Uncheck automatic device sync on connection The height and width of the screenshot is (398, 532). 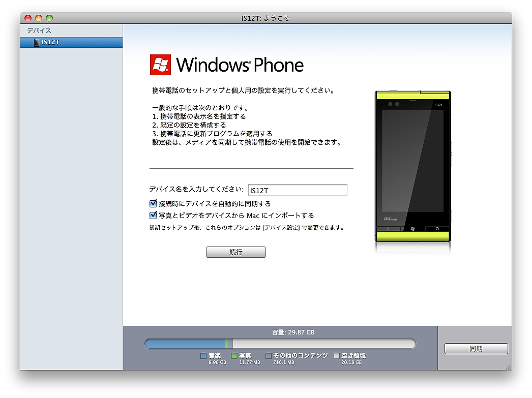(x=153, y=203)
